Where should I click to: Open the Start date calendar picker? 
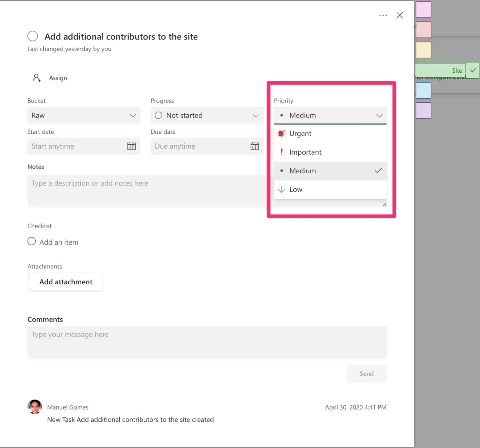pos(132,146)
